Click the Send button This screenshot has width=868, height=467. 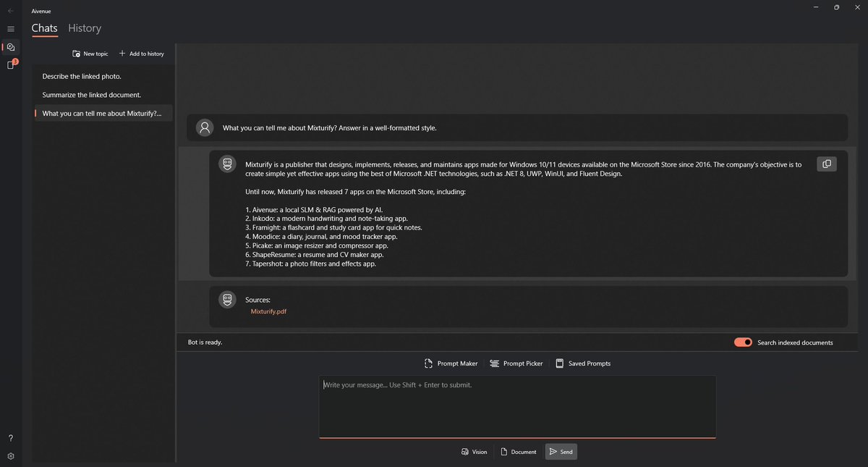561,452
